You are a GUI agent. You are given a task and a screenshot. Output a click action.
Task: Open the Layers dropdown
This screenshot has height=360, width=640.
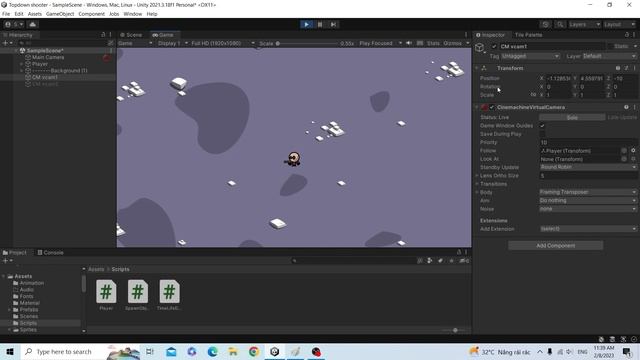click(584, 24)
